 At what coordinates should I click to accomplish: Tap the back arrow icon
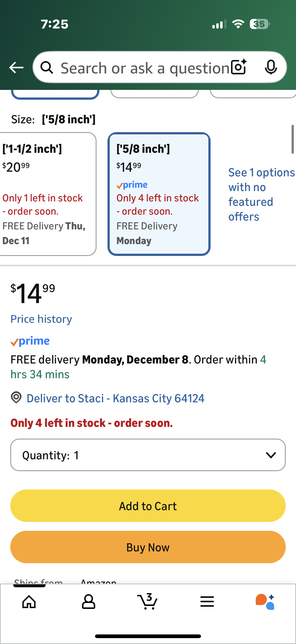pos(16,68)
